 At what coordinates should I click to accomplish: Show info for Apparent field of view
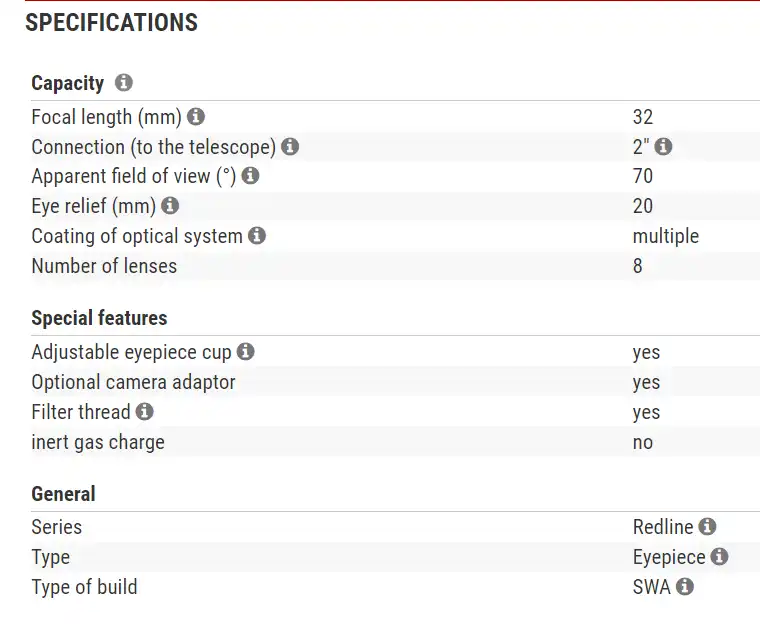[x=250, y=176]
